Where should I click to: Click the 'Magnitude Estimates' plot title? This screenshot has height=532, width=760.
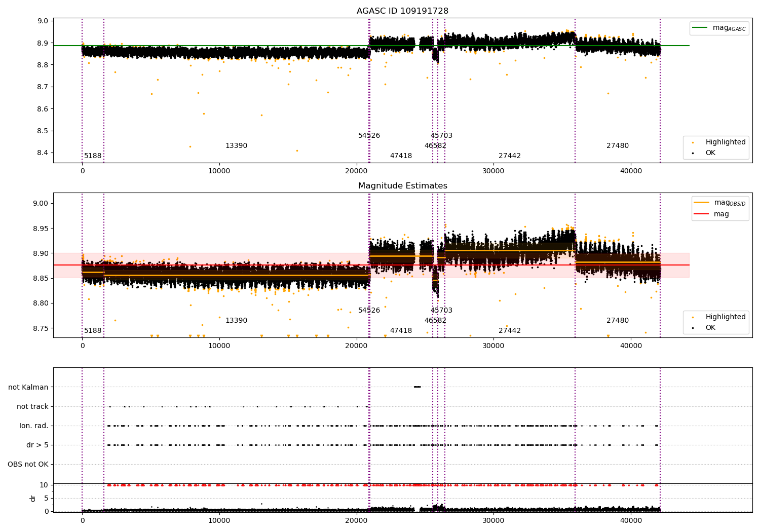click(x=402, y=186)
